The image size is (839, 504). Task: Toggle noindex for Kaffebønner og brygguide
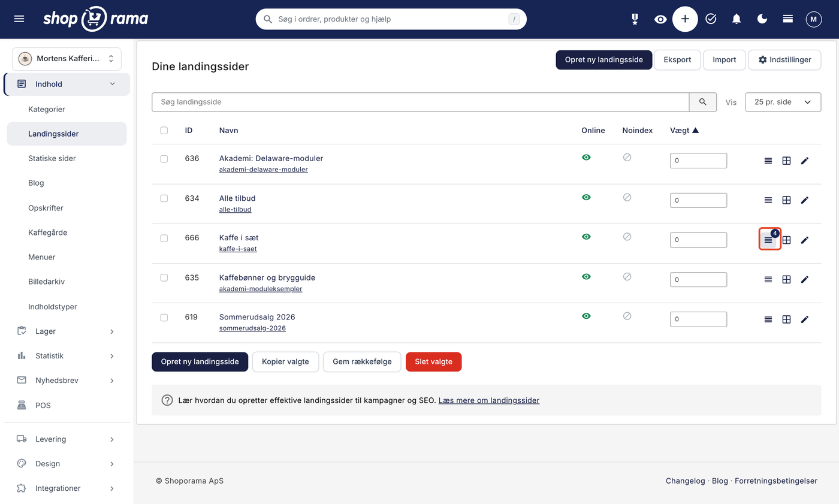point(627,276)
